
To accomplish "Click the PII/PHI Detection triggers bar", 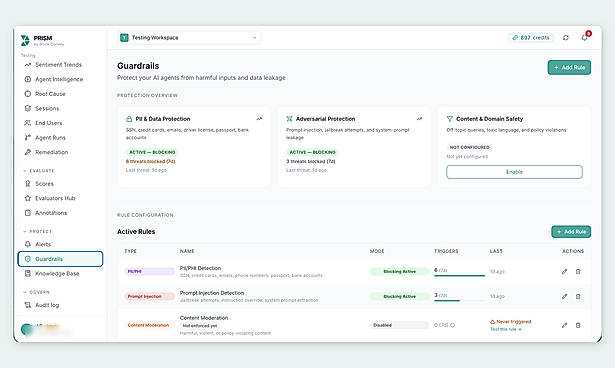I will (459, 276).
